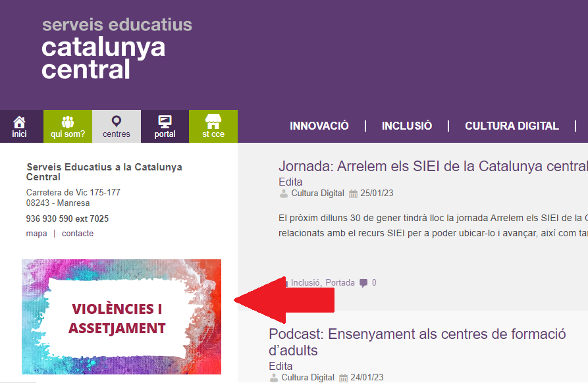Viewport: 588px width, 383px height.
Task: Open the INNOVACIÓ menu item
Action: [319, 126]
